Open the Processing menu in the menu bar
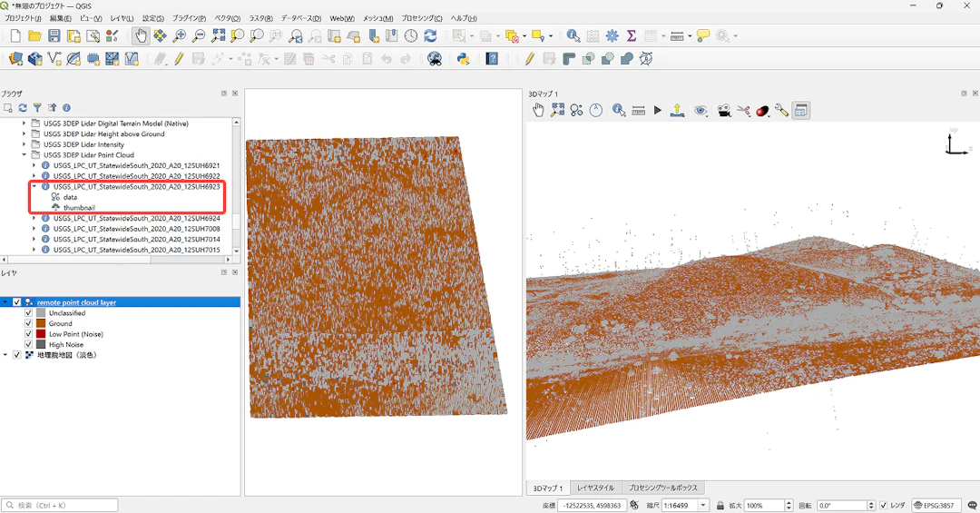The width and height of the screenshot is (980, 513). (x=422, y=18)
